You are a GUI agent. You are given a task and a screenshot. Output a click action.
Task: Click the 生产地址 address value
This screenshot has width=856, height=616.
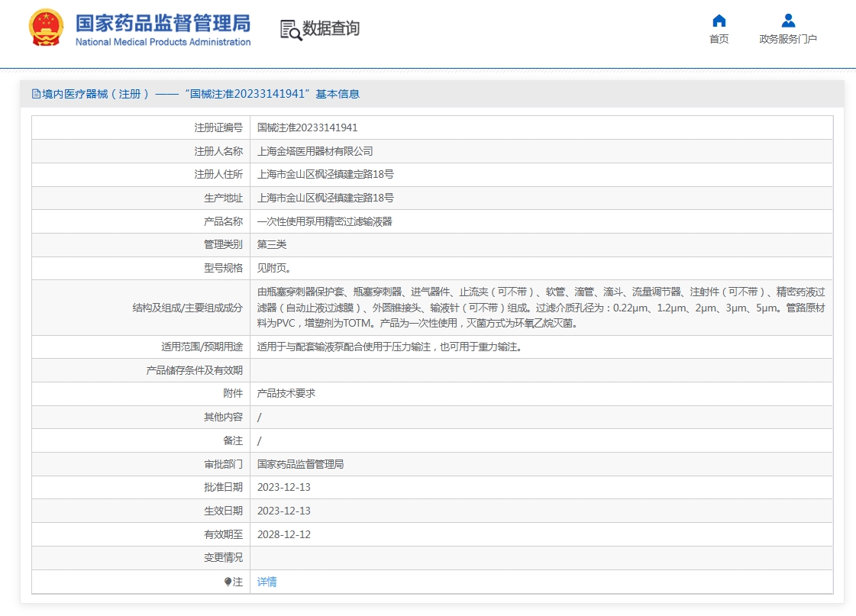[x=325, y=198]
